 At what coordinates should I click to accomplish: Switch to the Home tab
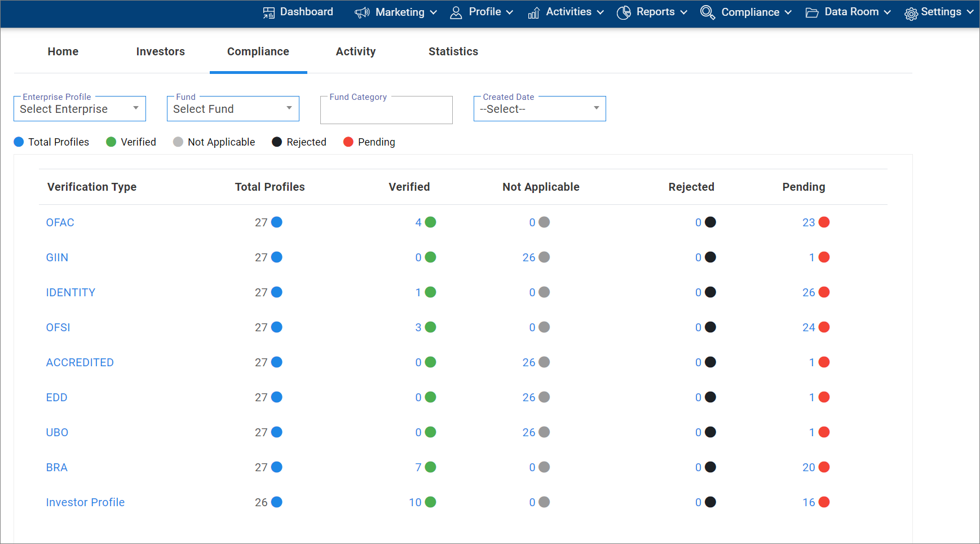click(x=63, y=51)
